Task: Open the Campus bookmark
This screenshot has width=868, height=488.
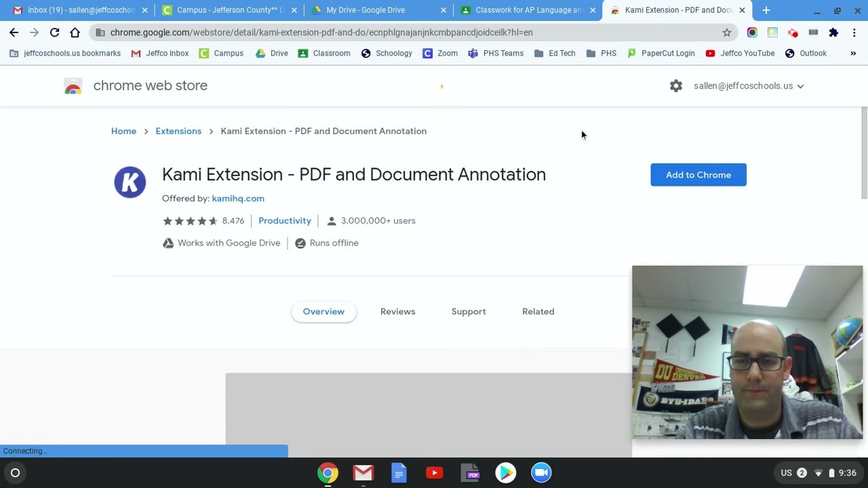Action: pos(221,54)
